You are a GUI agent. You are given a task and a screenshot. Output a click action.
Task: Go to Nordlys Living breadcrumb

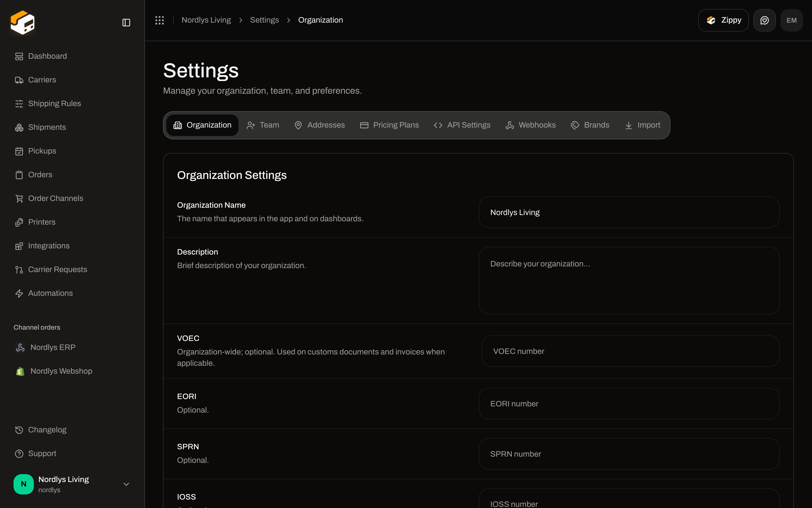pos(206,20)
